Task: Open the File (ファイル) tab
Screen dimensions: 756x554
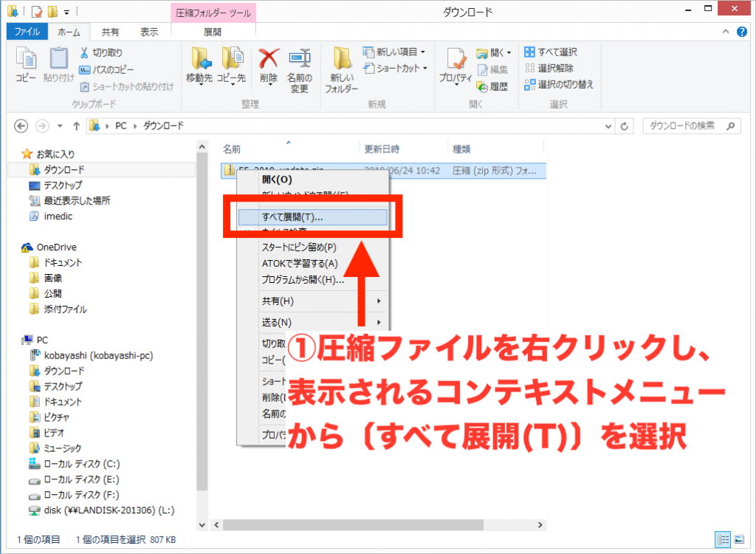Action: click(x=27, y=32)
